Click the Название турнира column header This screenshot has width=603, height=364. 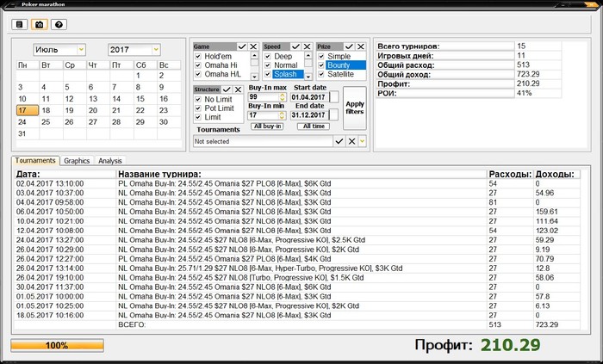tap(301, 175)
